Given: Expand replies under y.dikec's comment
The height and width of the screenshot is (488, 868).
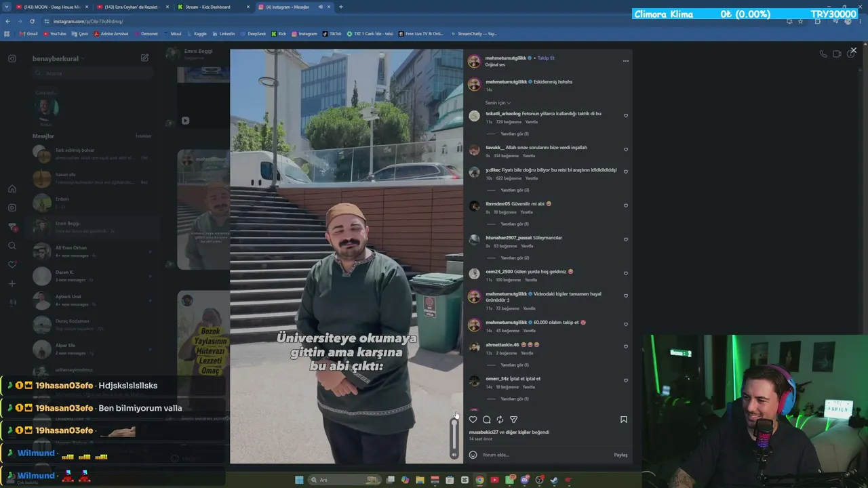Looking at the screenshot, I should 514,190.
